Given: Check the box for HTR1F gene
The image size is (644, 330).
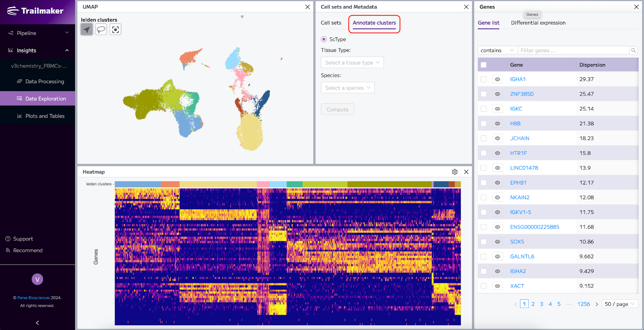Looking at the screenshot, I should pyautogui.click(x=483, y=153).
